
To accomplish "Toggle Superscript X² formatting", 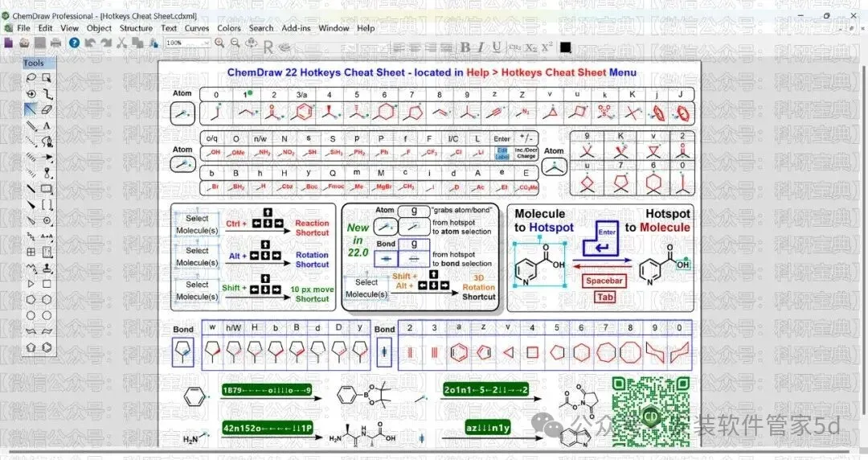I will [x=547, y=47].
